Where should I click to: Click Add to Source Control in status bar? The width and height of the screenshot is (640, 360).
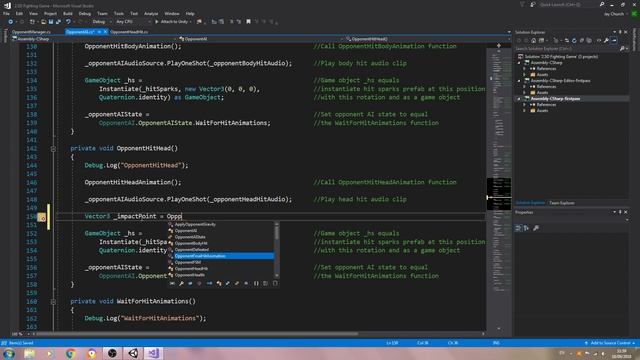tap(610, 343)
